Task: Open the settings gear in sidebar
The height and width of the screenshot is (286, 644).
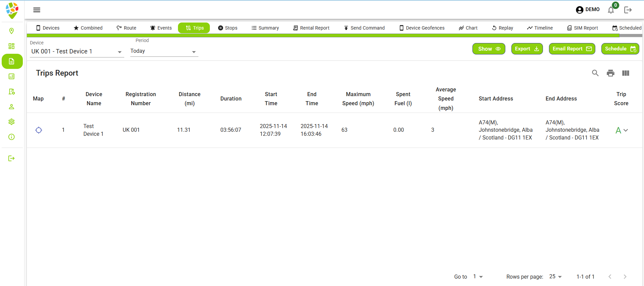Action: click(x=11, y=122)
